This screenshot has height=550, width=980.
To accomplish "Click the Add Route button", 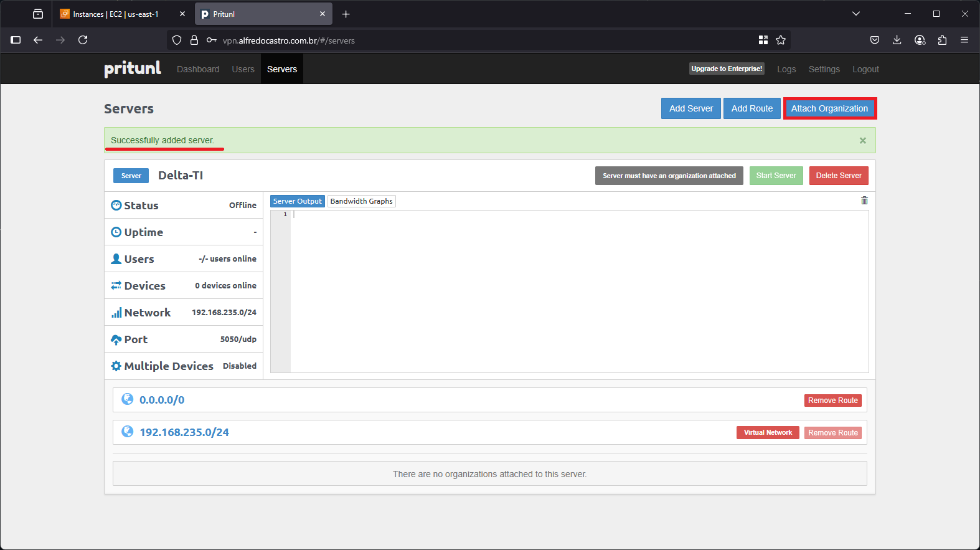I will point(752,108).
